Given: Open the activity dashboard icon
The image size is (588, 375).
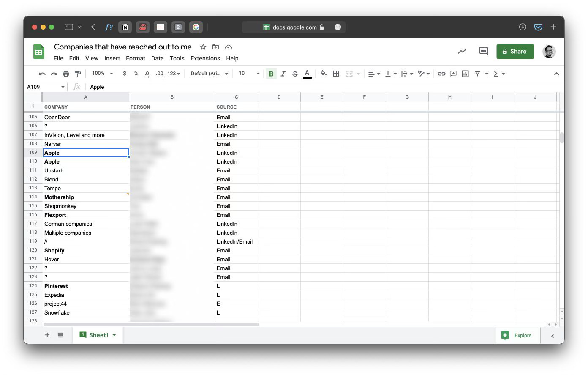Looking at the screenshot, I should (462, 51).
